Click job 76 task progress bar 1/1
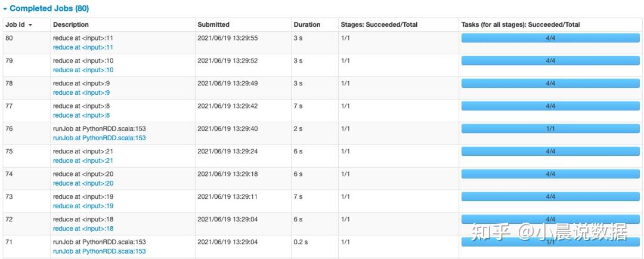The height and width of the screenshot is (259, 644). (x=550, y=129)
